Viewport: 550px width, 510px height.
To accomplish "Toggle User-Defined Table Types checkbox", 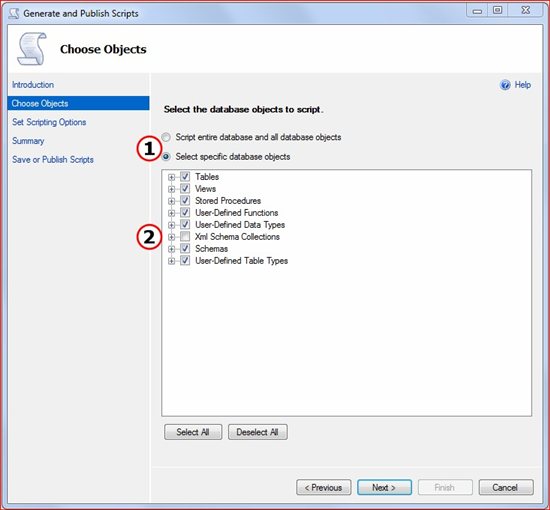I will pyautogui.click(x=185, y=261).
